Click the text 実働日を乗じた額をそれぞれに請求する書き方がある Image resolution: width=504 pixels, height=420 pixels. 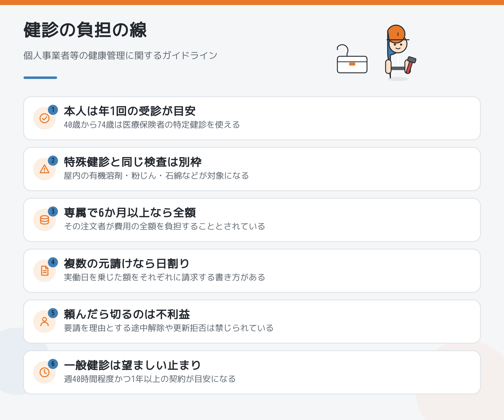click(x=165, y=277)
